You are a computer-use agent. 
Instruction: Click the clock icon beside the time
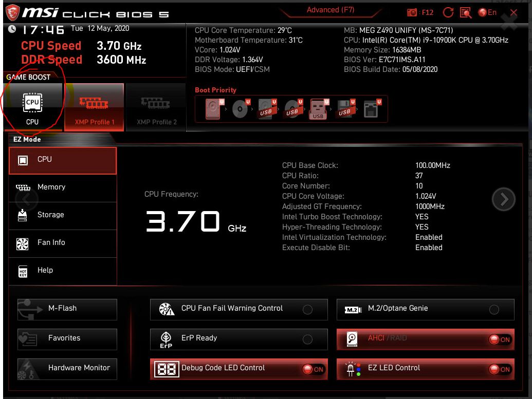tap(12, 29)
